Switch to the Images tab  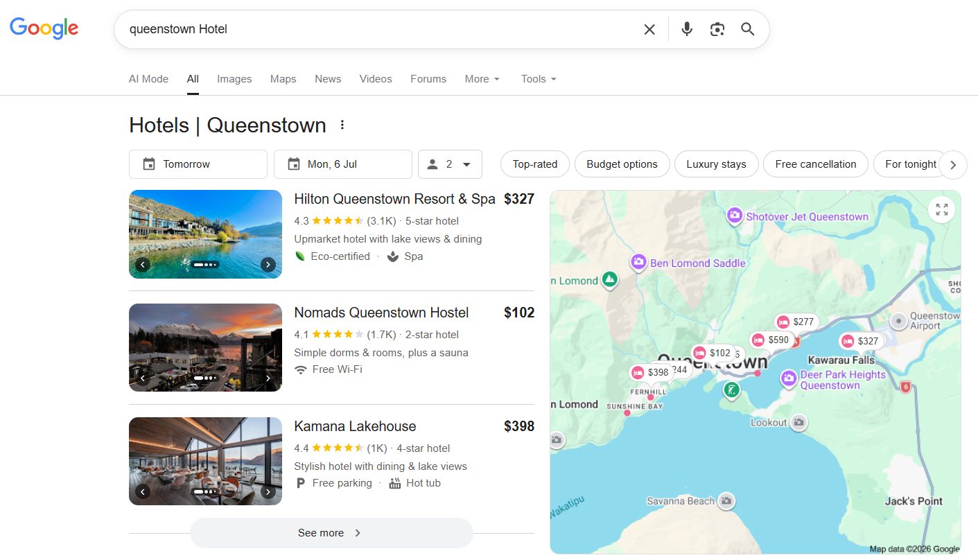[x=234, y=79]
